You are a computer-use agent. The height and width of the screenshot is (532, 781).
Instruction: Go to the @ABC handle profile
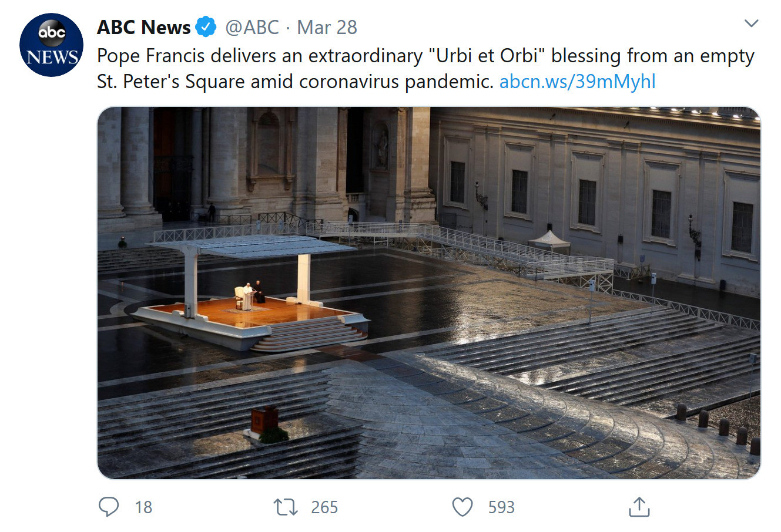(252, 27)
